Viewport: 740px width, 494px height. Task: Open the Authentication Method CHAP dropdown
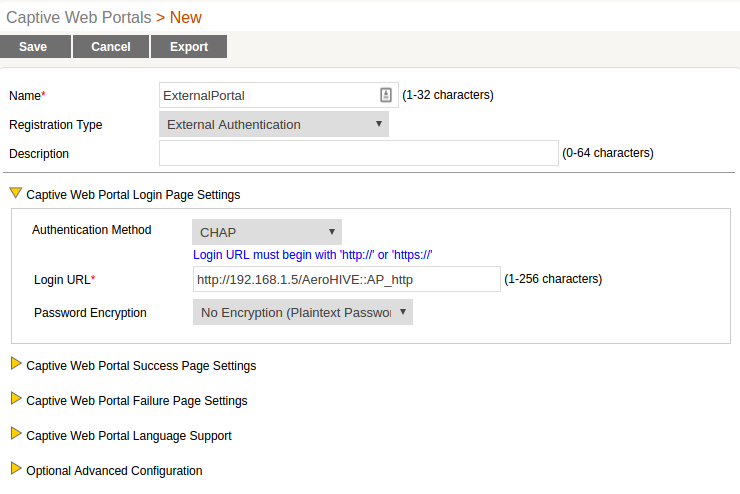[266, 232]
